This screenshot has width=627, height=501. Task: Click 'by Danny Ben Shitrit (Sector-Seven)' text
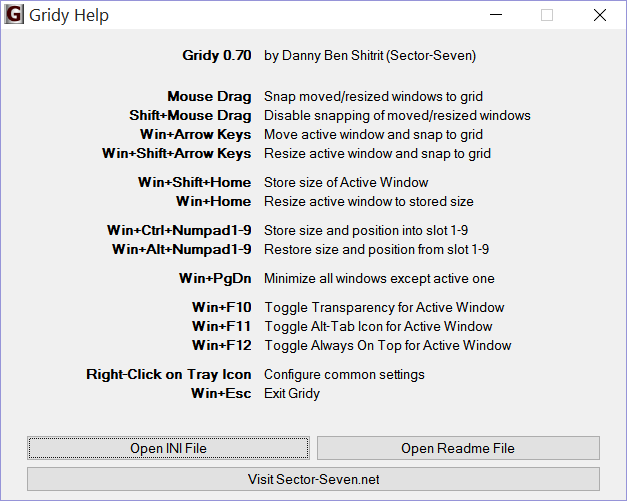tap(370, 56)
